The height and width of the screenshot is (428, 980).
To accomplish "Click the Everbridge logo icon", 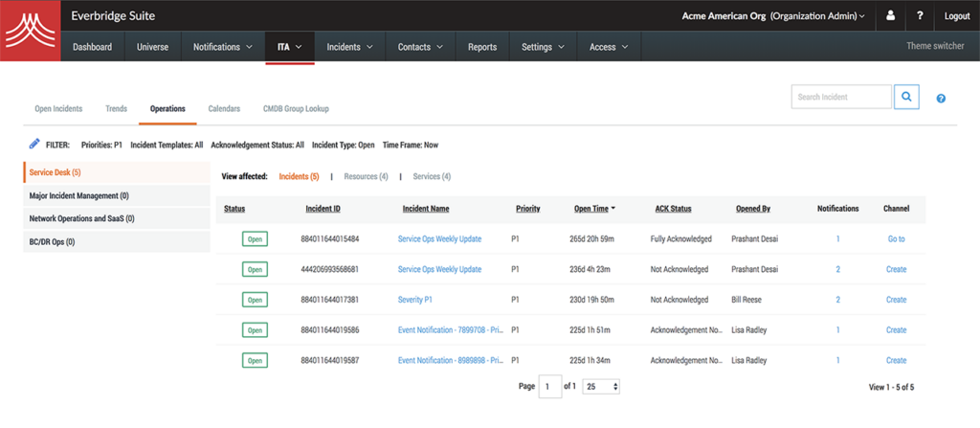I will 30,31.
